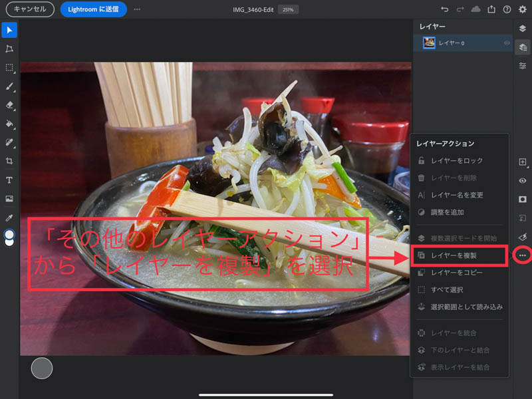Toggle layer visibility eye in right taskbar
Screen dimensions: 532x399
click(523, 180)
